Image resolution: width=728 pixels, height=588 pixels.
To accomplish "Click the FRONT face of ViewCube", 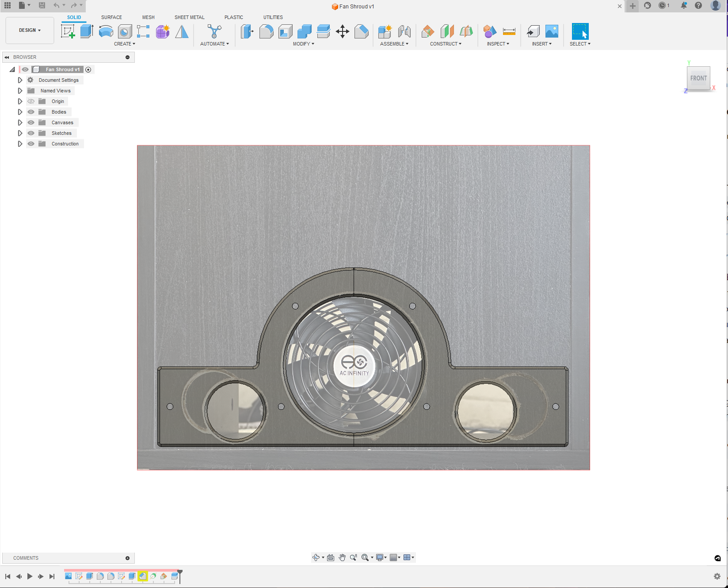I will [698, 78].
